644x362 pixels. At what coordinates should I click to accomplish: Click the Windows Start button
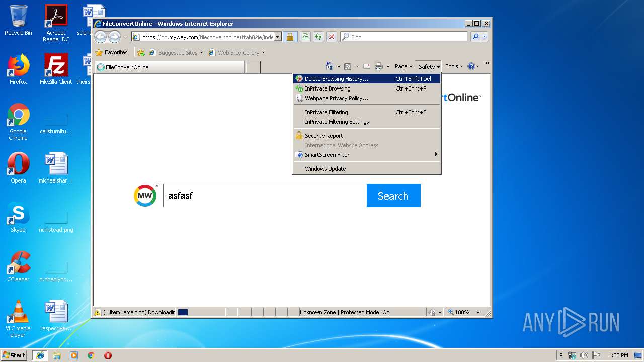(x=14, y=355)
